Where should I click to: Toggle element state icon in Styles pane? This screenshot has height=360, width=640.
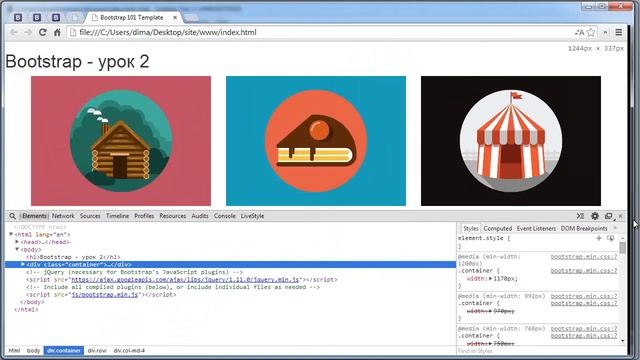611,238
